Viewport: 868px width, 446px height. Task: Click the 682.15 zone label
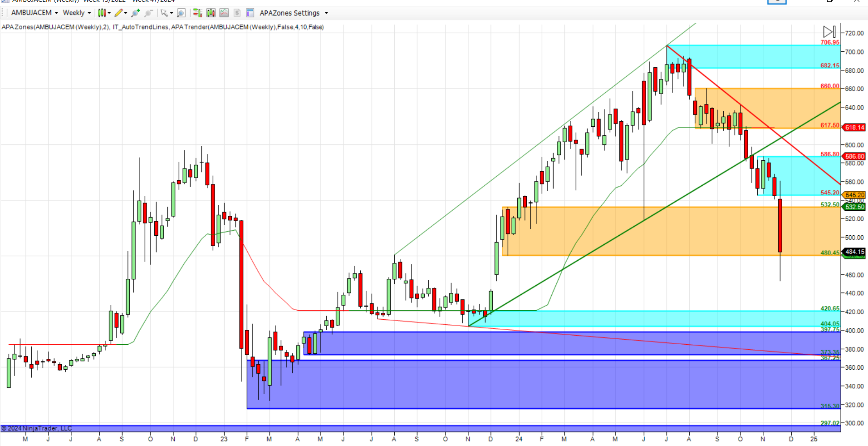pos(830,65)
